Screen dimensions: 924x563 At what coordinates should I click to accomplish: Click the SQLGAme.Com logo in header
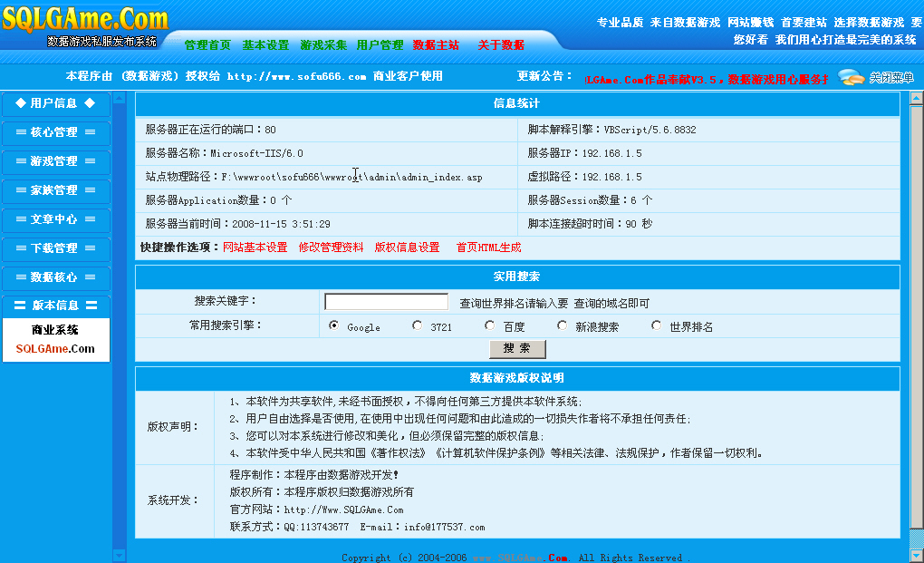[85, 20]
